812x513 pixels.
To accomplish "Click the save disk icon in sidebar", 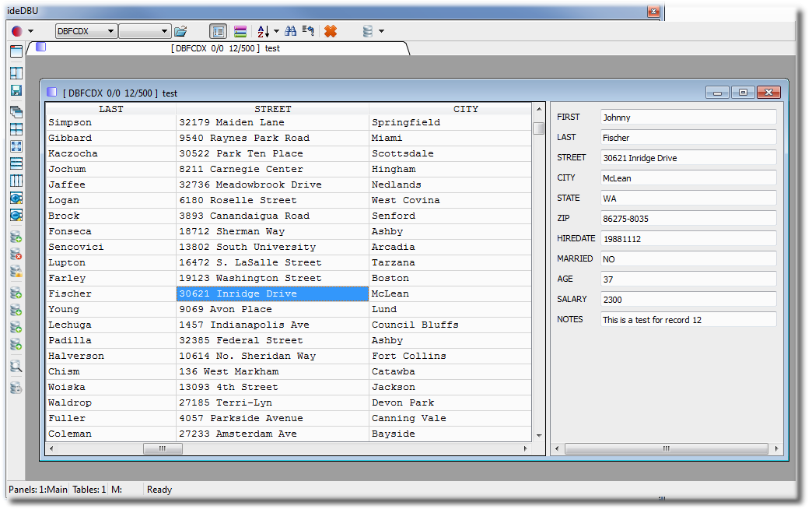I will 16,90.
